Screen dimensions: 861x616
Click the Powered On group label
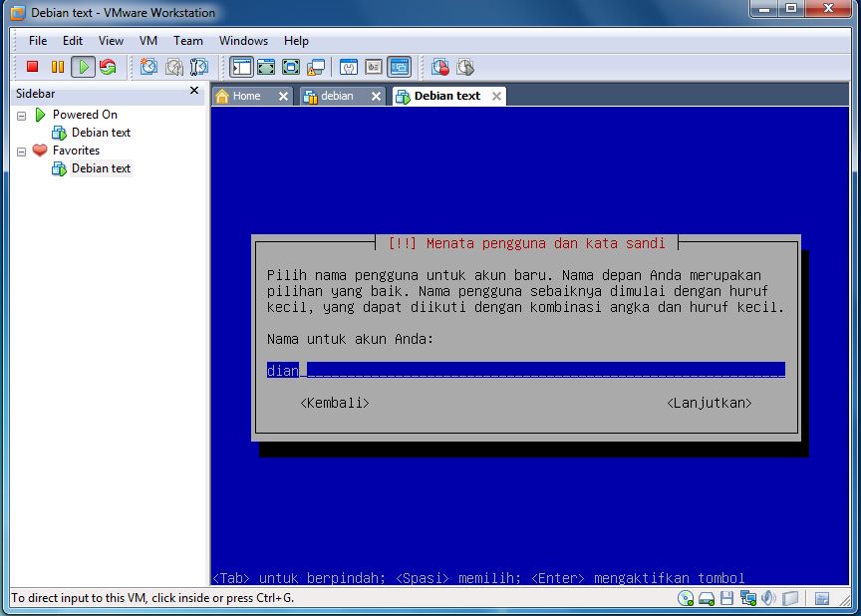click(85, 115)
